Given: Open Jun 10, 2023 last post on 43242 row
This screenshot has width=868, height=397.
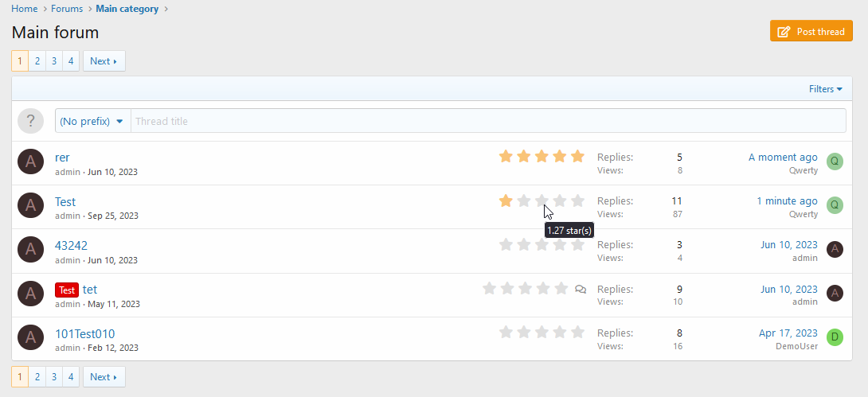Looking at the screenshot, I should (x=789, y=245).
